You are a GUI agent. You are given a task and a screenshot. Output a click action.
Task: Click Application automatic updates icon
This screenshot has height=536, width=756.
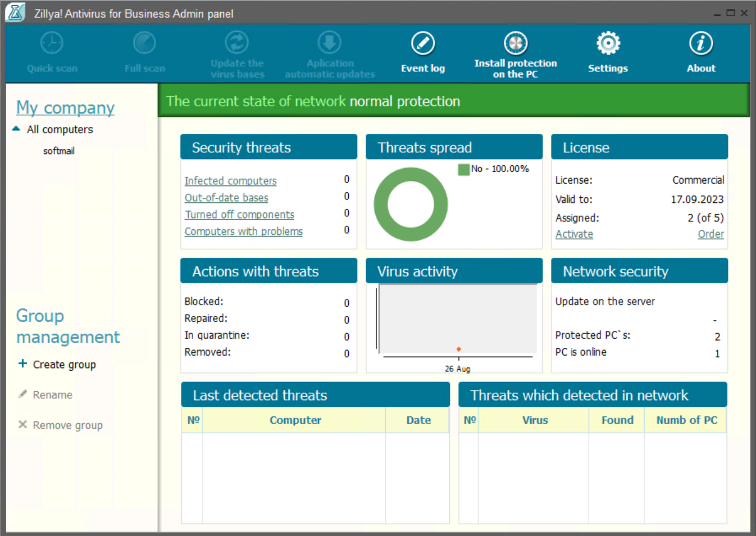330,43
